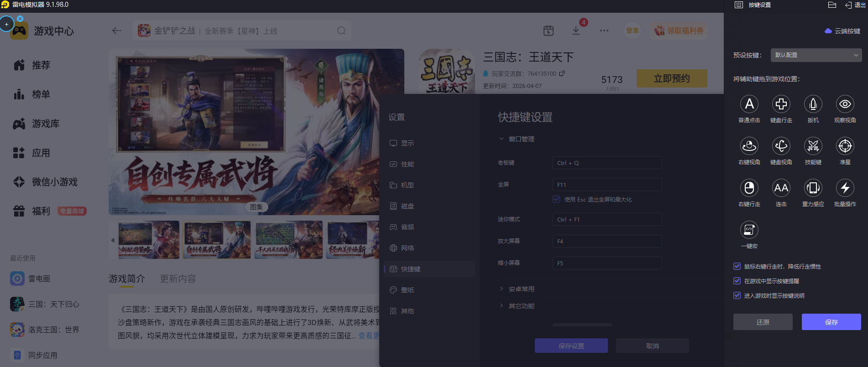Viewport: 868px width, 367px height.
Task: Select the 批量操作 lightning icon
Action: (x=845, y=188)
